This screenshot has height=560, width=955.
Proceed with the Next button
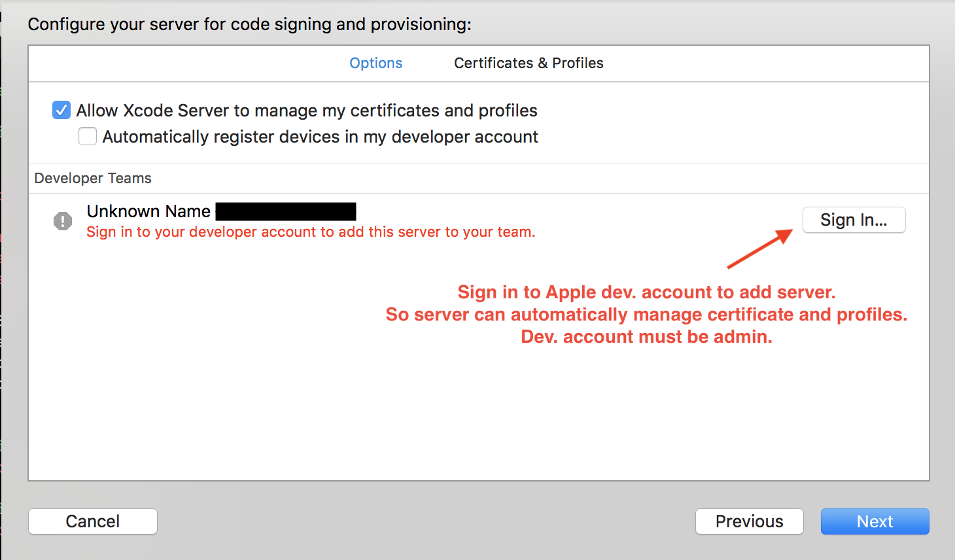[875, 521]
